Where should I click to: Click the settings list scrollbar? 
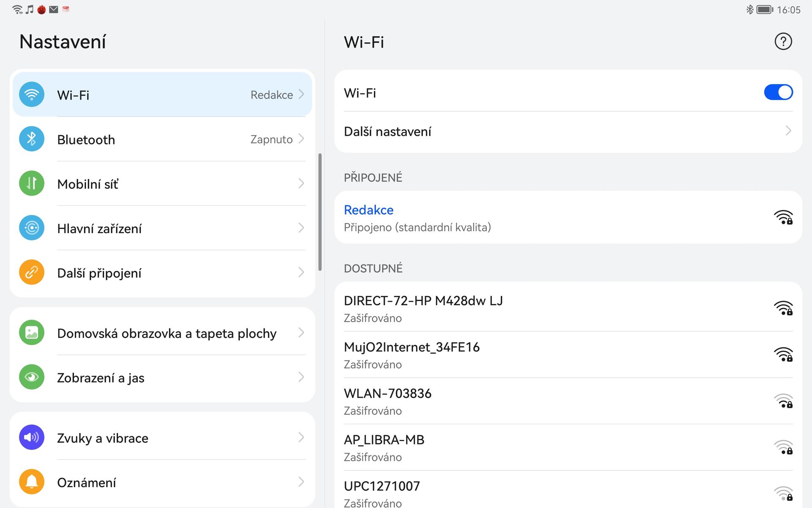[320, 212]
